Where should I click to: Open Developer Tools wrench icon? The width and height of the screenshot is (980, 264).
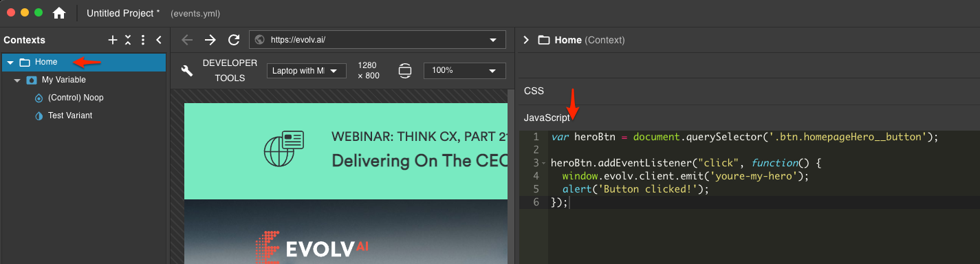click(x=186, y=71)
